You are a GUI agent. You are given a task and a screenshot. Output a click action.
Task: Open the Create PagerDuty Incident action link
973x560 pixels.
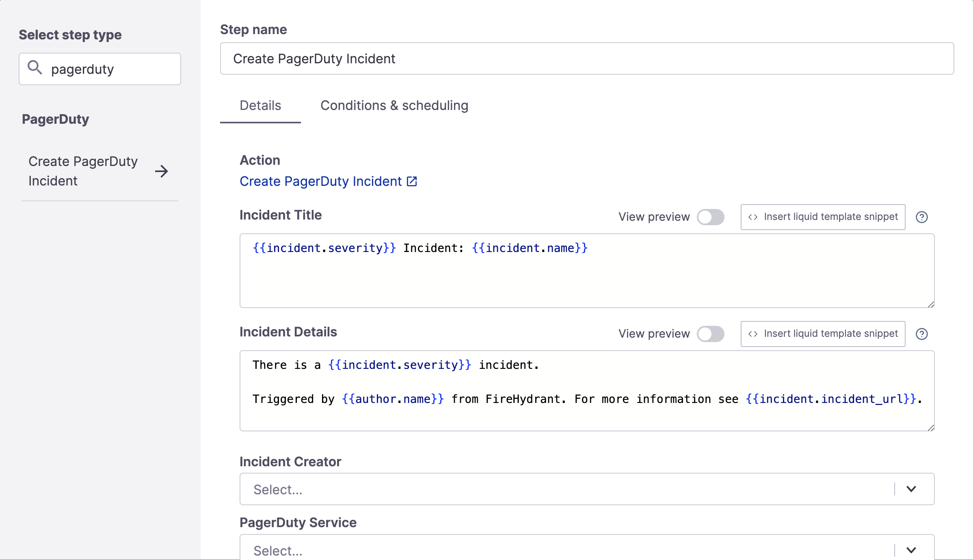(x=321, y=181)
